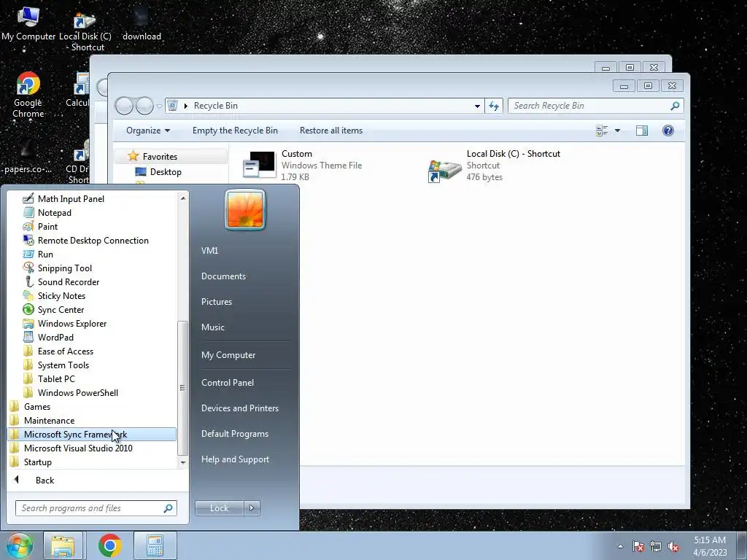747x560 pixels.
Task: Open Sound Recorder
Action: click(x=68, y=281)
